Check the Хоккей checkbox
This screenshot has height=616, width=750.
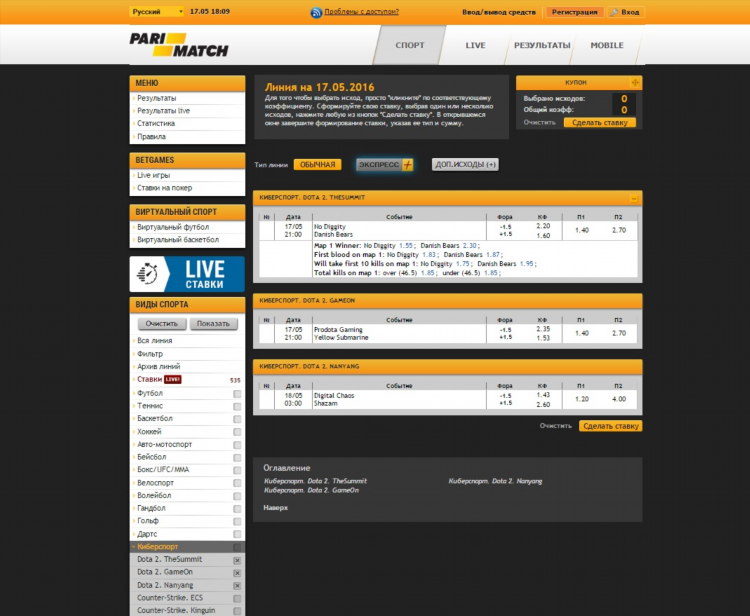237,432
